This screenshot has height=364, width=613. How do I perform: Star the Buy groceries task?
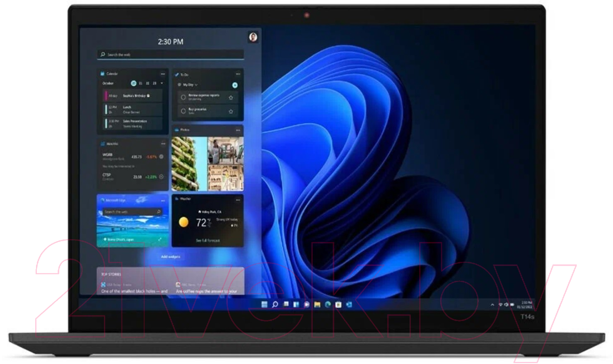[x=231, y=111]
